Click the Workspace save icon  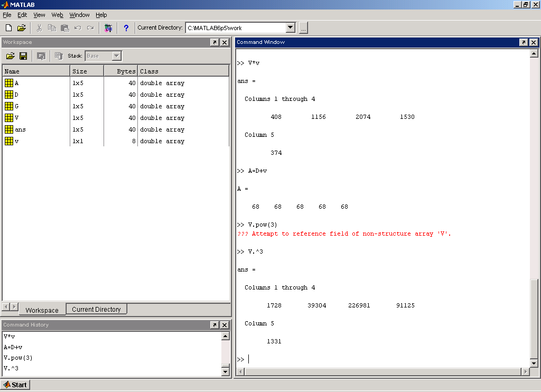coord(23,56)
